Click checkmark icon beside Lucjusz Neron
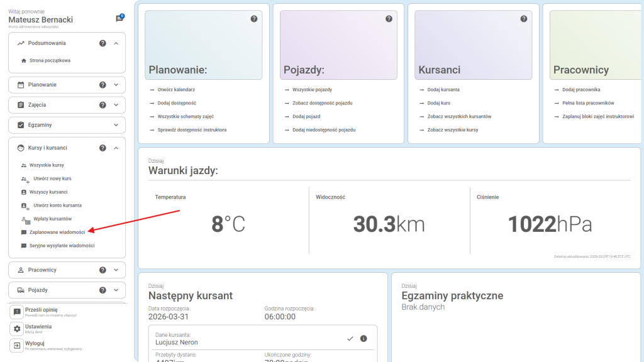 tap(350, 339)
